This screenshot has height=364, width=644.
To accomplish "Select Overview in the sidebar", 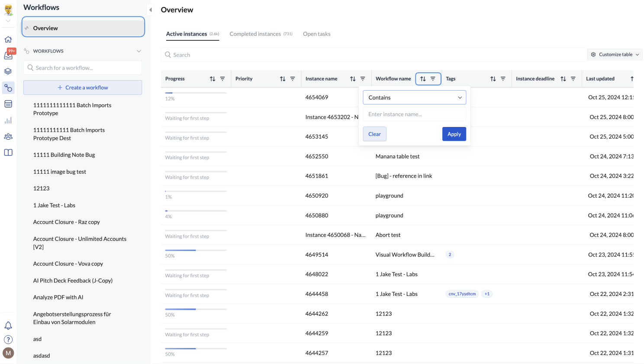I will (83, 28).
